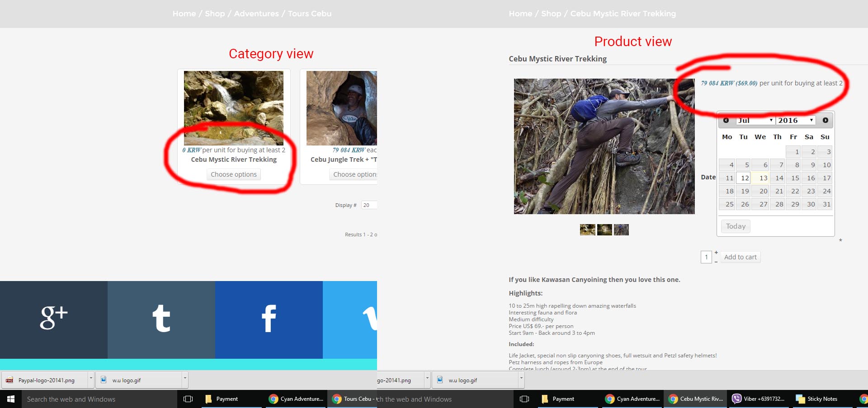Viewport: 868px width, 408px height.
Task: Open Windows Start menu
Action: tap(11, 399)
